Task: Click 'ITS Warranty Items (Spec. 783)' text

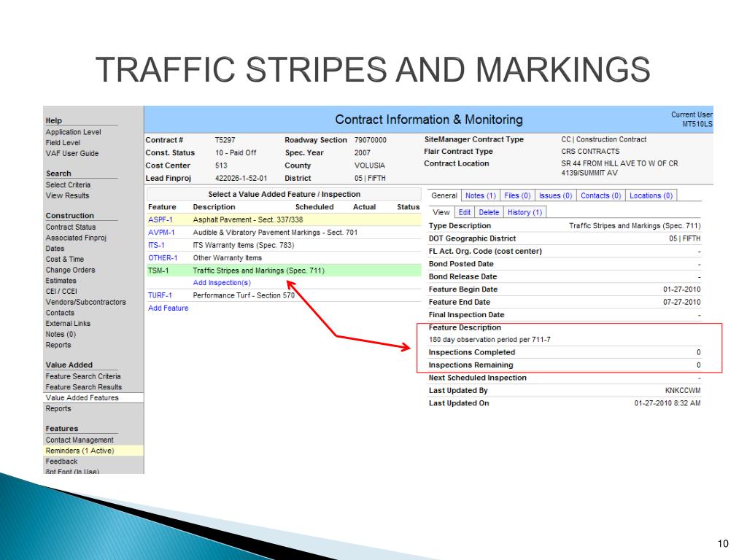Action: pos(244,245)
